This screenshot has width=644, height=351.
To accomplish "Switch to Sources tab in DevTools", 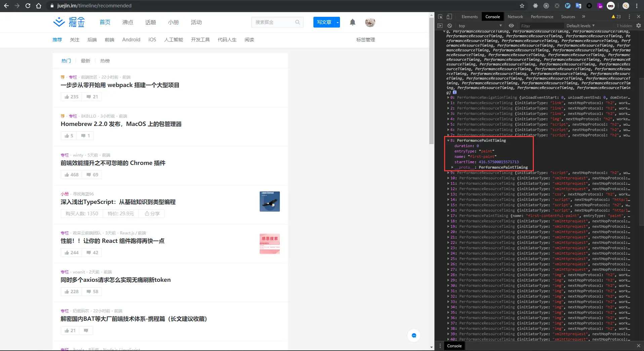I will (568, 16).
